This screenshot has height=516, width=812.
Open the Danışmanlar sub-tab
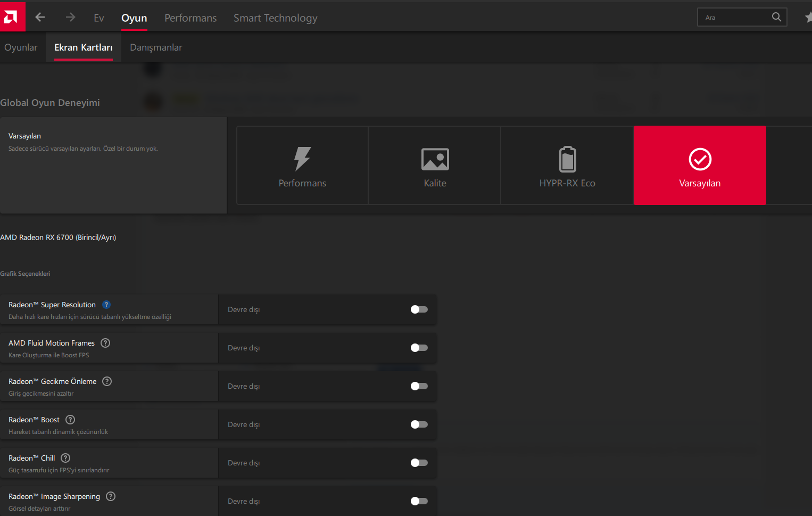156,47
